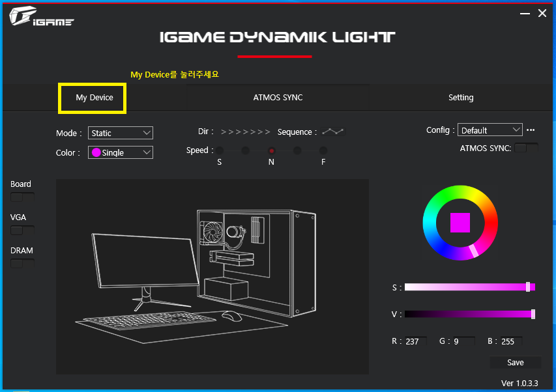Switch to the ATMOS SYNC tab
The width and height of the screenshot is (556, 392).
point(278,98)
